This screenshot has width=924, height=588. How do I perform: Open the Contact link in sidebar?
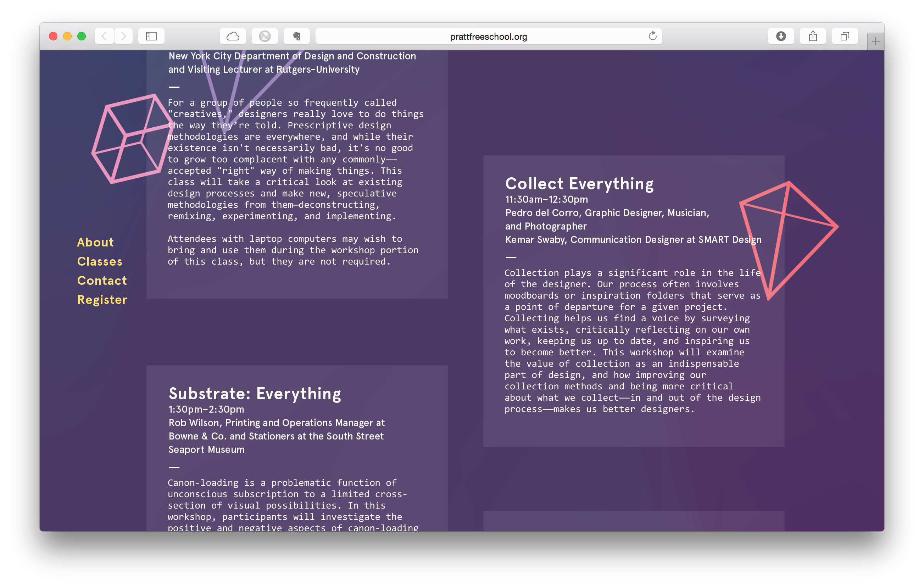coord(102,281)
